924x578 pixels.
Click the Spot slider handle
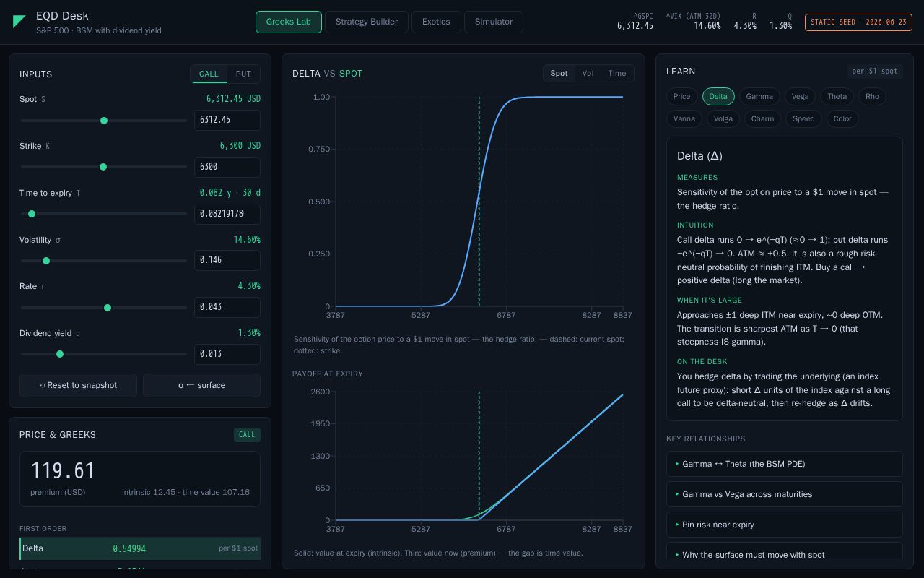pos(104,121)
